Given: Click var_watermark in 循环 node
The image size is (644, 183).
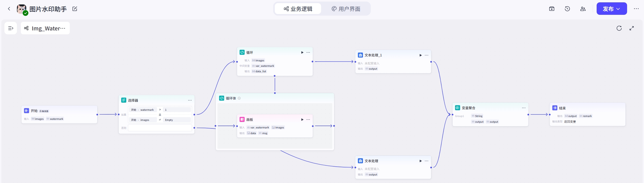Looking at the screenshot, I should point(263,66).
